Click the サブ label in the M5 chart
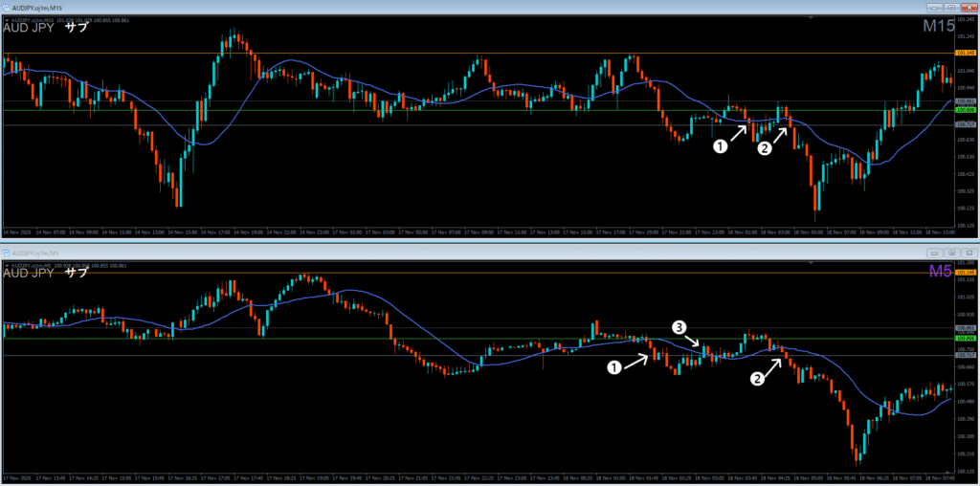980x486 pixels. pyautogui.click(x=77, y=273)
